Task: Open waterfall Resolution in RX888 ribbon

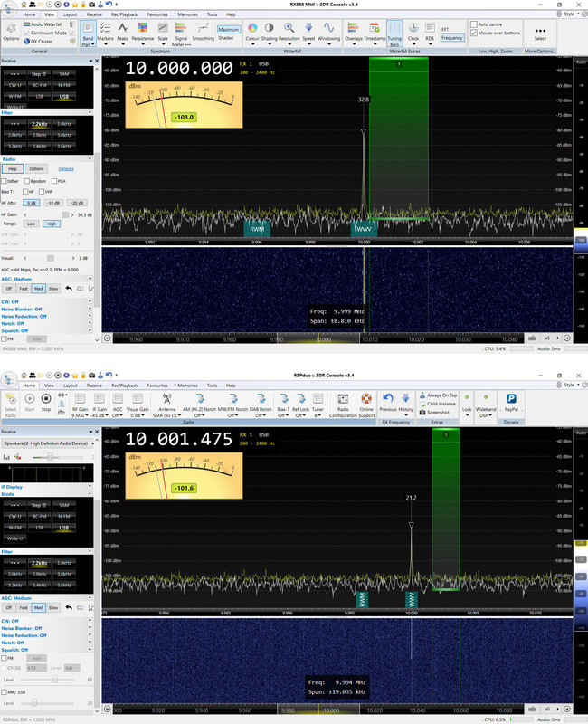Action: [x=289, y=33]
